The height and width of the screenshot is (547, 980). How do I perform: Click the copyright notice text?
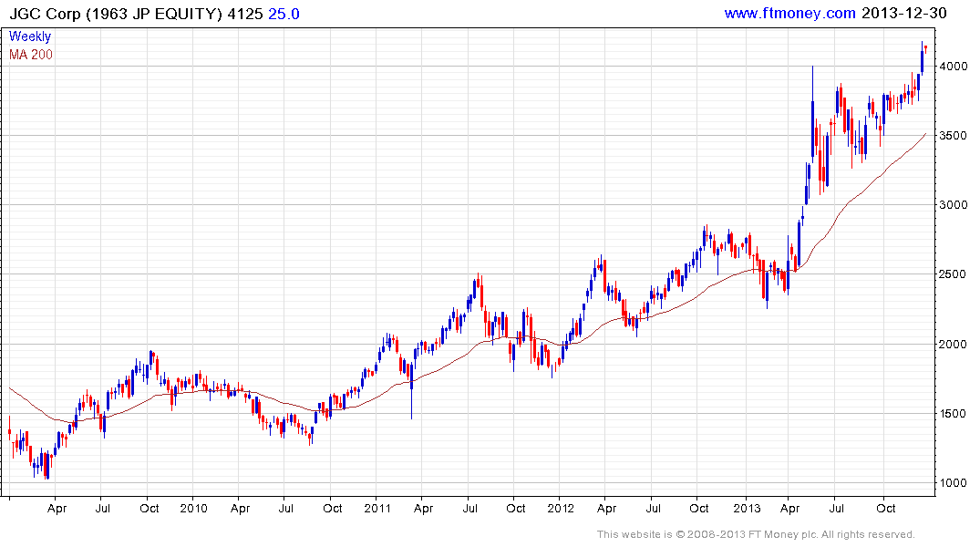756,534
